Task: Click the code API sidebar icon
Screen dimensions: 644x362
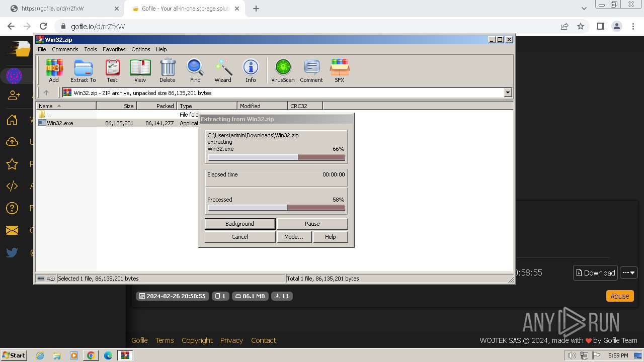Action: pyautogui.click(x=12, y=186)
